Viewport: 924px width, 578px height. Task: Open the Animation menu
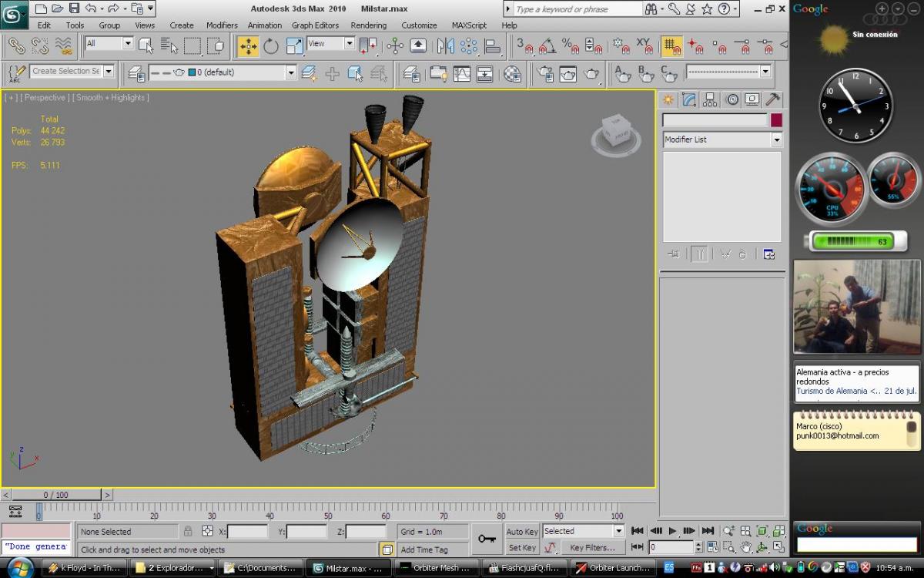(265, 25)
